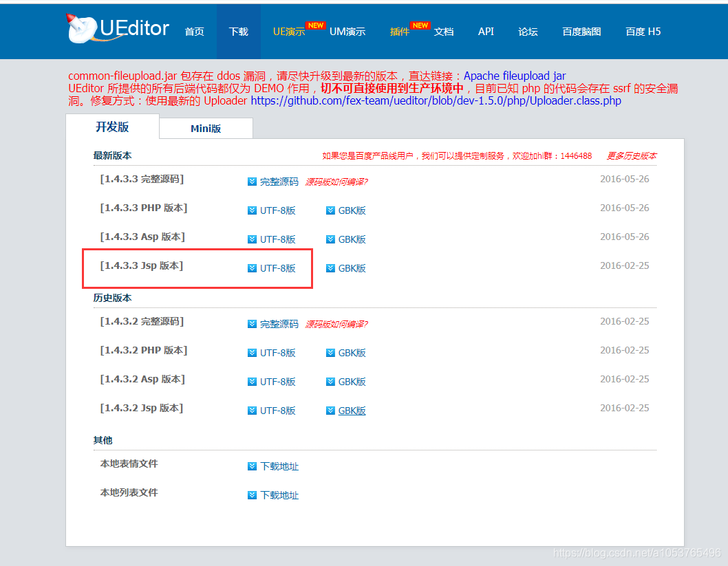This screenshot has width=728, height=566.
Task: Click the UTF-8版 download icon for 1.4.3.3 PHP
Action: [x=253, y=210]
